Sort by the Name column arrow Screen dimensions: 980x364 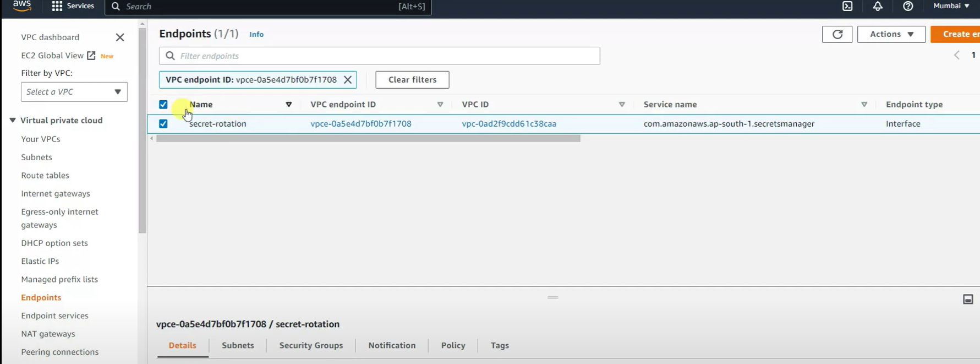tap(288, 105)
